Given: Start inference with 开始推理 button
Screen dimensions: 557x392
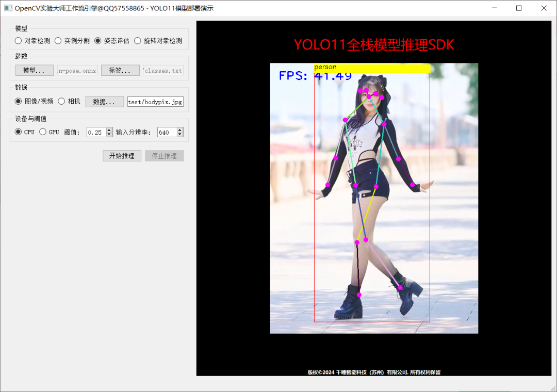Looking at the screenshot, I should click(x=122, y=156).
